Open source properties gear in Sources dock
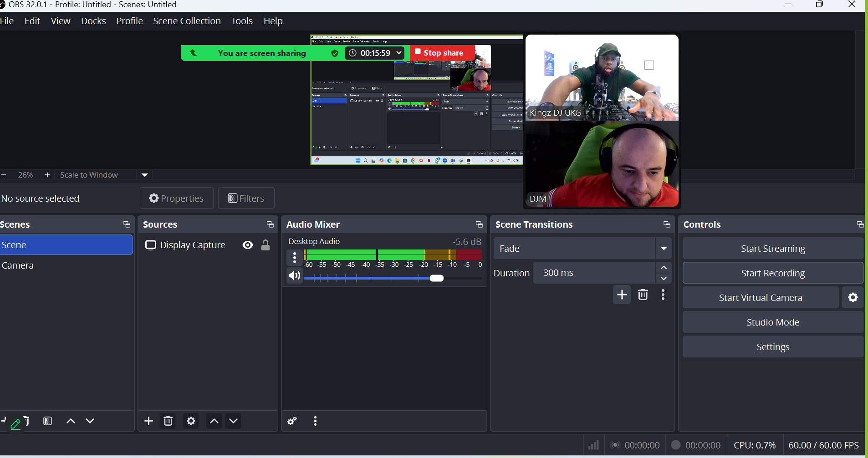 (x=191, y=421)
